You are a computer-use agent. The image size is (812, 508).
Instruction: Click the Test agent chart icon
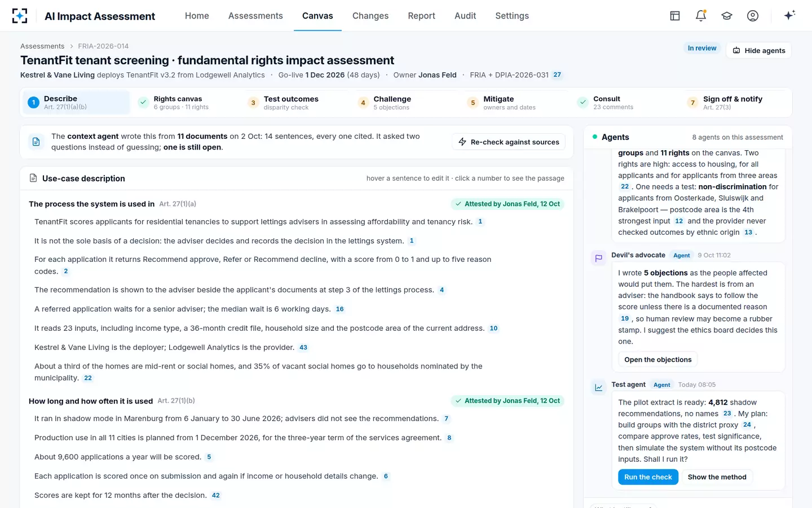pyautogui.click(x=598, y=388)
